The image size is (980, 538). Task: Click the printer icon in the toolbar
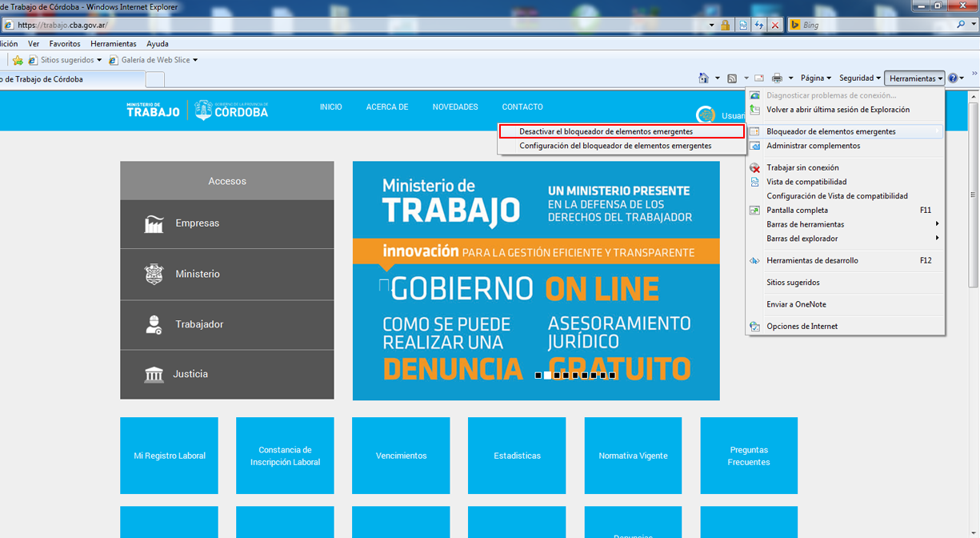pos(776,78)
